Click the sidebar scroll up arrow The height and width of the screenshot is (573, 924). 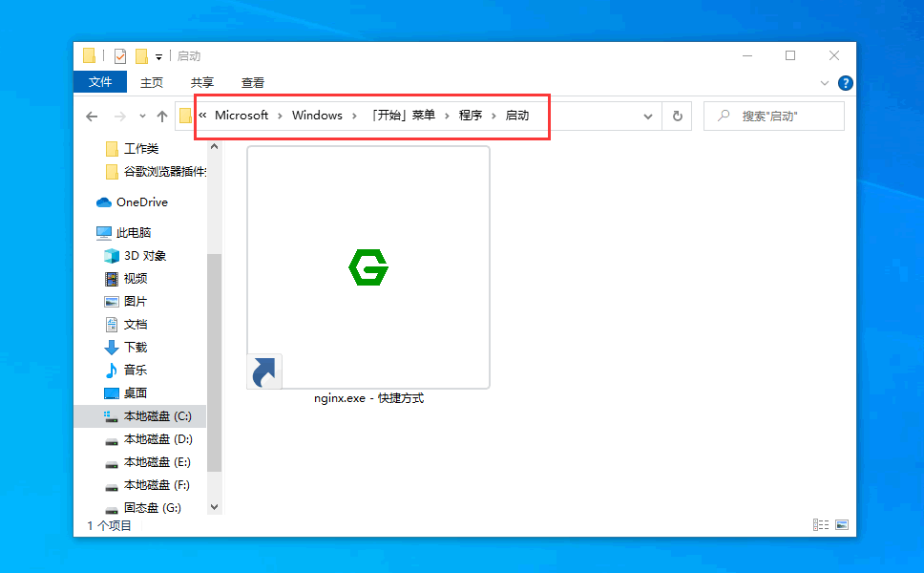point(215,146)
